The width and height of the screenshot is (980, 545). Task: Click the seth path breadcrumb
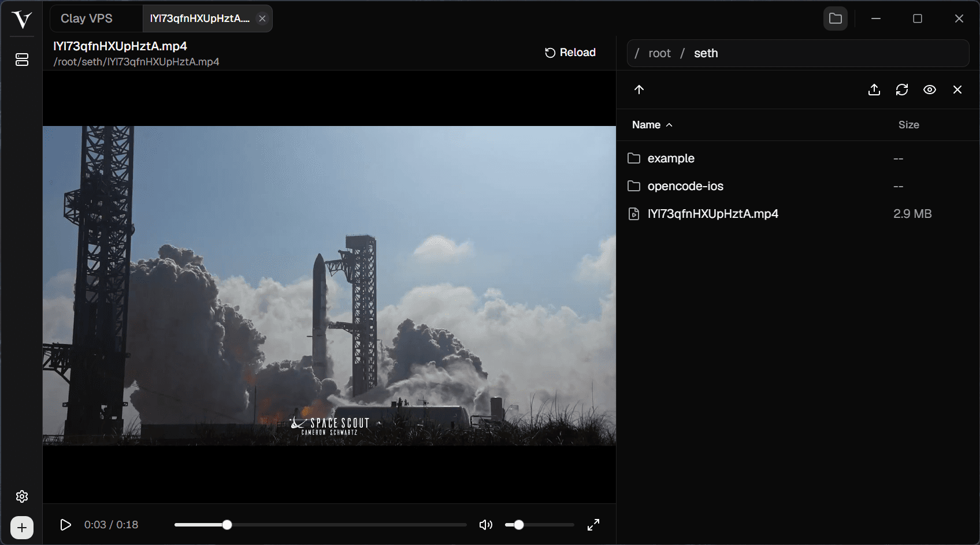tap(706, 53)
